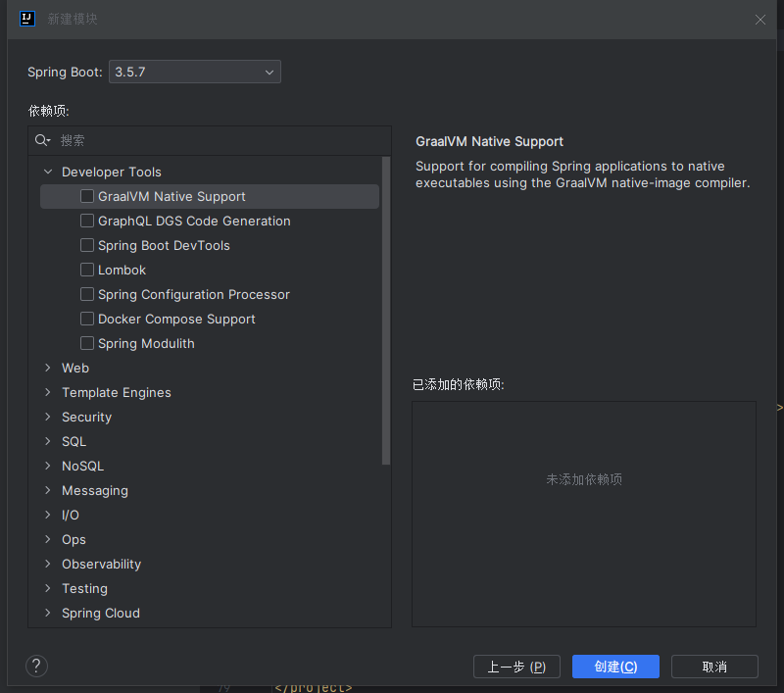Check Spring Configuration Processor
Screen dimensions: 784x693
click(x=87, y=294)
